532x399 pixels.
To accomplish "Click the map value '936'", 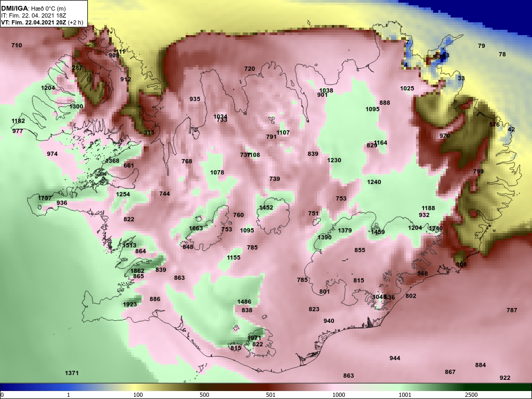I will point(62,203).
